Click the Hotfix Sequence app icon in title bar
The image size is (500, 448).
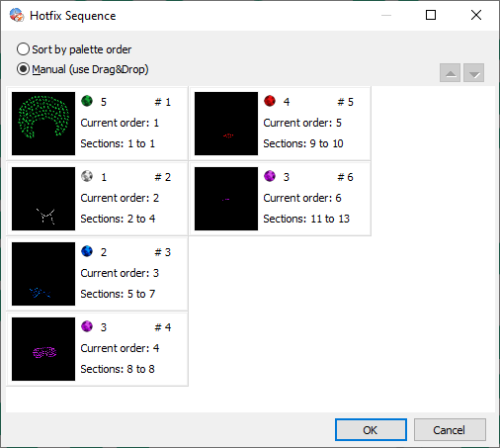coord(17,15)
